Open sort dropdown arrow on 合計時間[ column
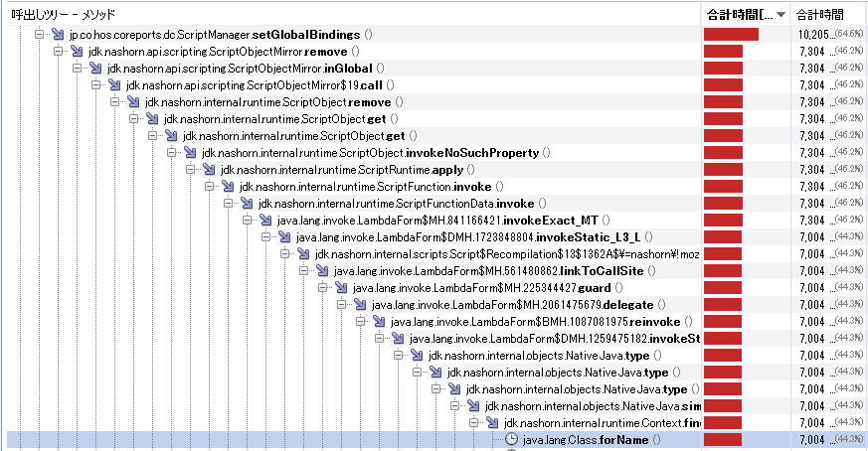This screenshot has height=451, width=868. pos(781,15)
